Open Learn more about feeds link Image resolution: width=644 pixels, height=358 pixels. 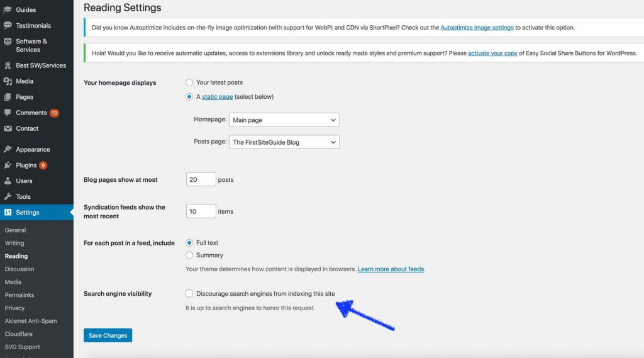tap(391, 269)
